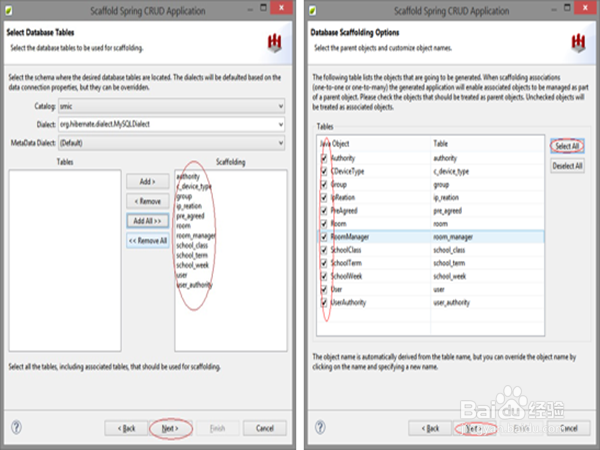
Task: Open the Catalog dropdown showing smic
Action: 171,106
